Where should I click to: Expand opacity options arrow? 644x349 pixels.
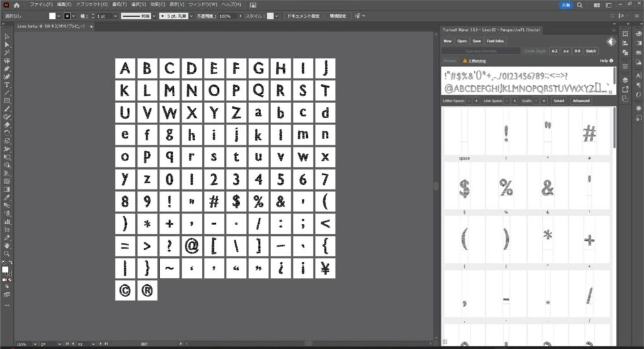tap(240, 16)
